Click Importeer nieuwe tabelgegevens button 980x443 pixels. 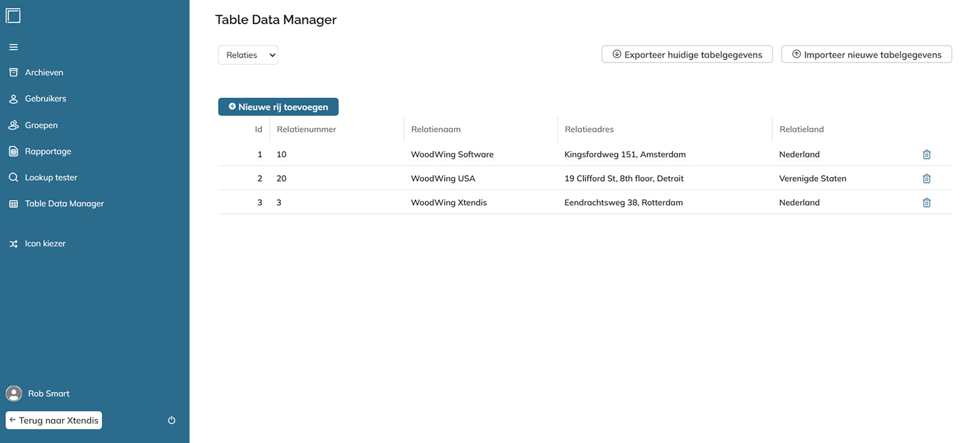[866, 54]
